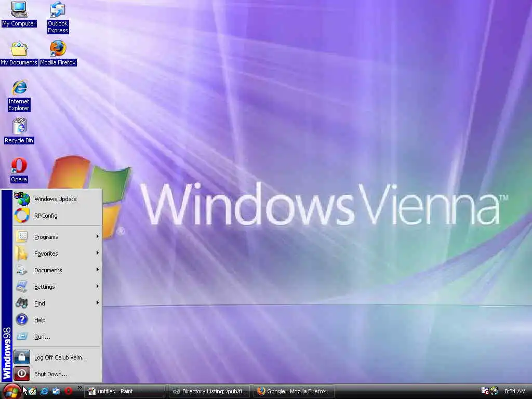The image size is (532, 399).
Task: Launch Internet Explorer from quick launch
Action: 44,391
